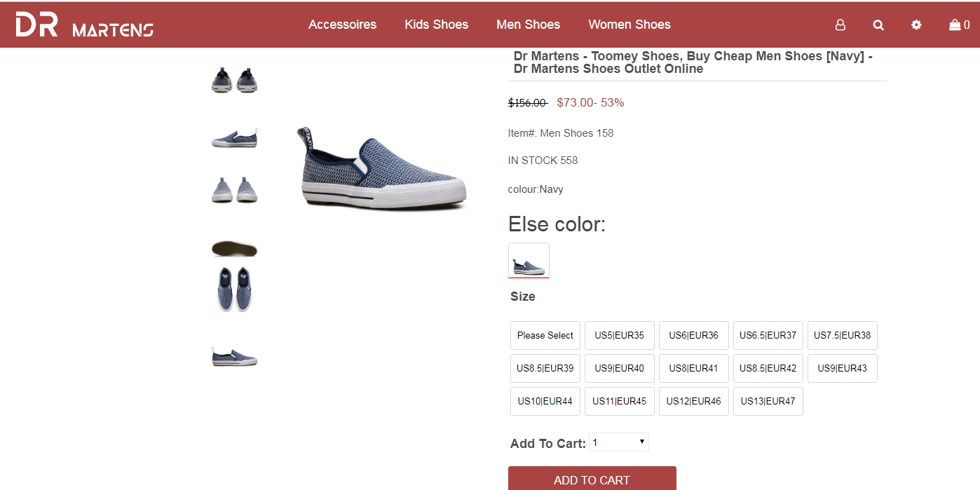The image size is (980, 490).
Task: Select size US10|EUR44
Action: click(x=545, y=401)
